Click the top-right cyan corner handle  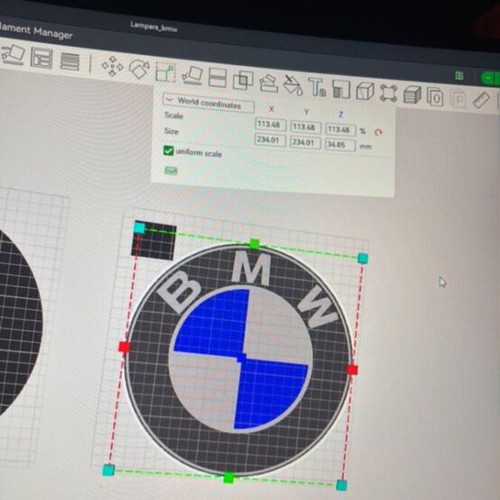363,258
